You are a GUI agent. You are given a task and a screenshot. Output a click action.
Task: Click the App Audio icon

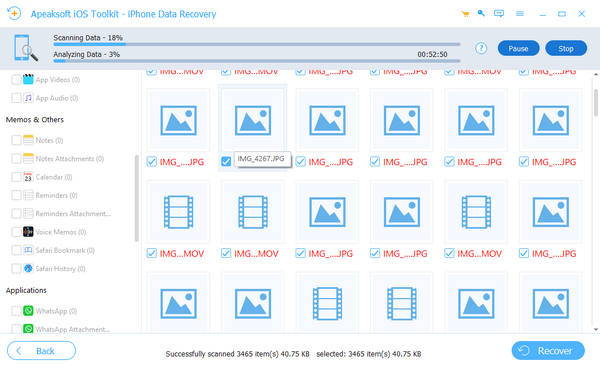28,98
